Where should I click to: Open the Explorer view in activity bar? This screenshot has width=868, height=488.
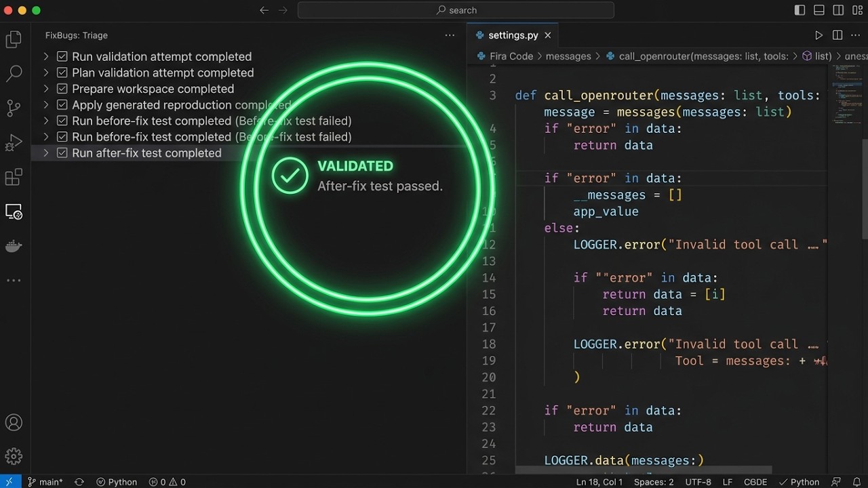point(14,40)
